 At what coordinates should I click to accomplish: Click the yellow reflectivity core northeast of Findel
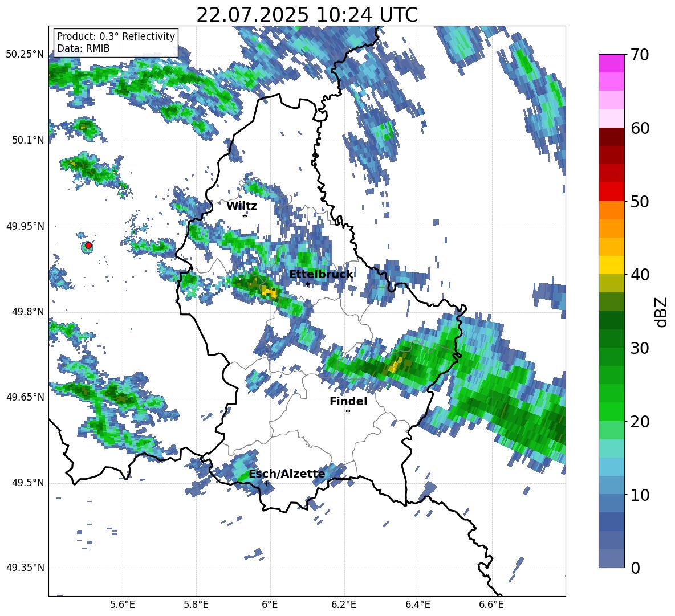pyautogui.click(x=395, y=365)
